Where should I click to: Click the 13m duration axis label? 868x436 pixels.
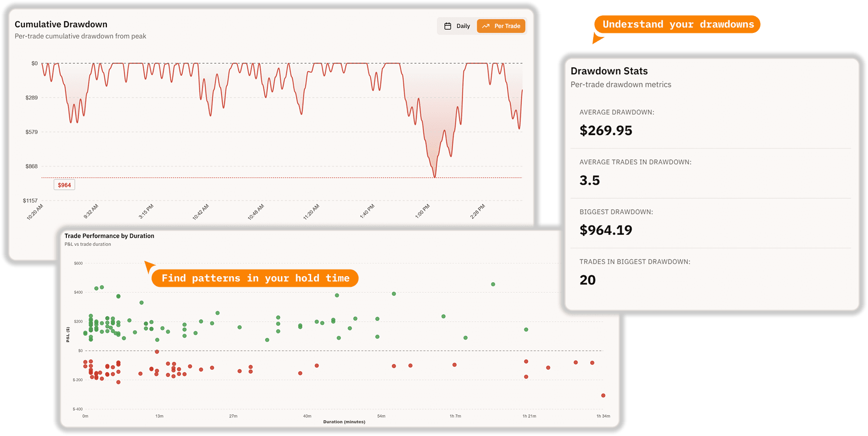pos(159,416)
